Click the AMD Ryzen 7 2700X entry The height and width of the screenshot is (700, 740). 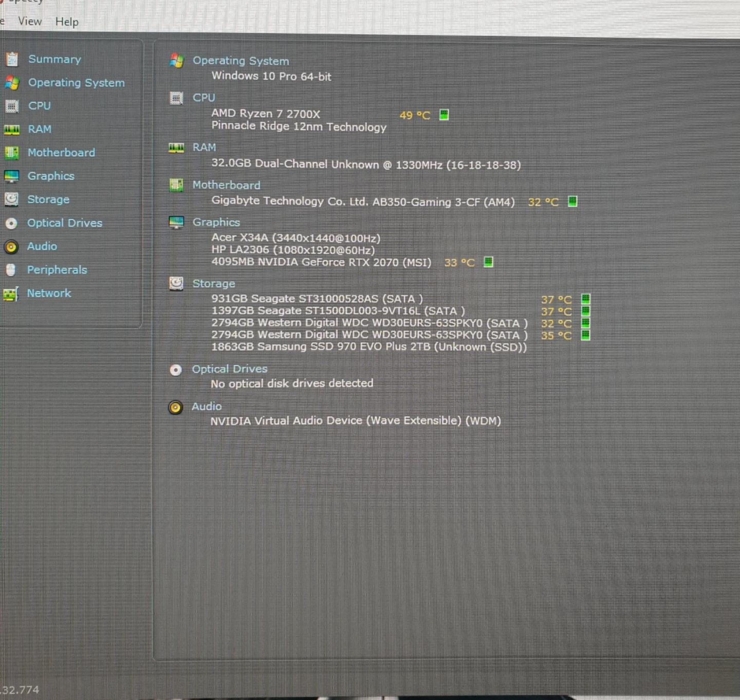click(x=265, y=113)
